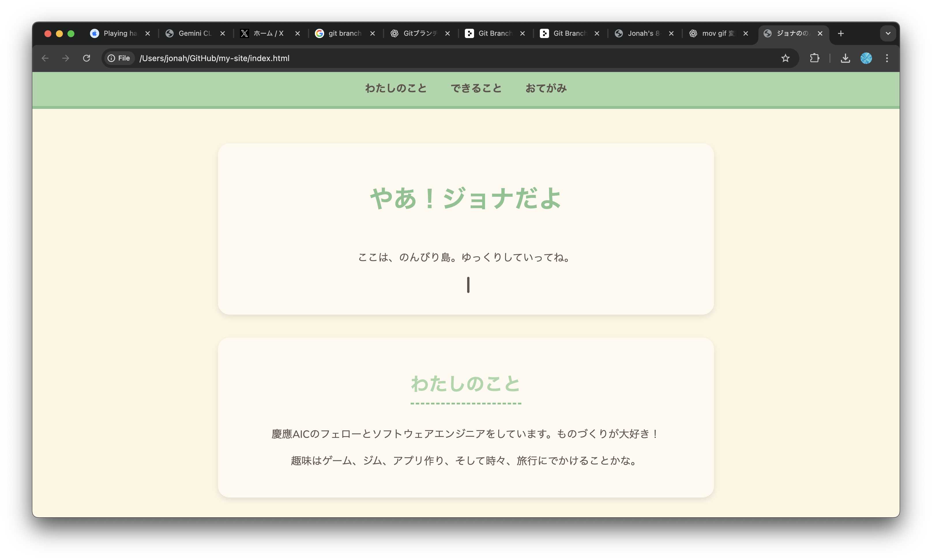The image size is (932, 560).
Task: Click the back navigation arrow
Action: (x=45, y=58)
